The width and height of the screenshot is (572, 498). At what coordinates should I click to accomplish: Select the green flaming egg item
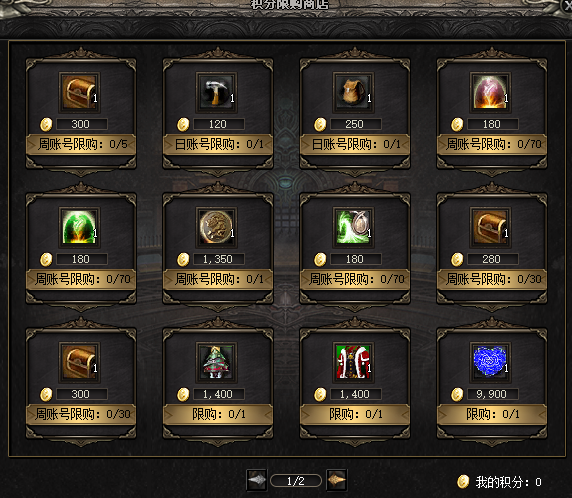click(80, 227)
